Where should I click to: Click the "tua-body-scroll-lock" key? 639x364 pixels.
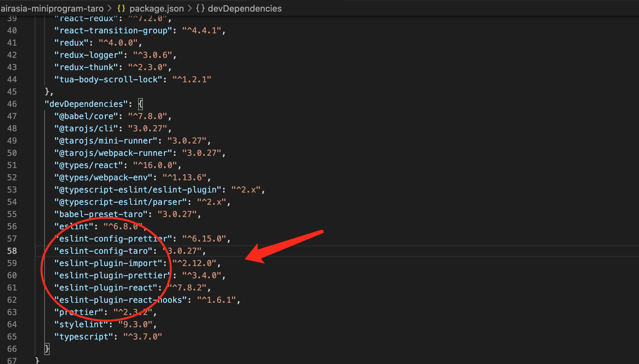click(108, 80)
